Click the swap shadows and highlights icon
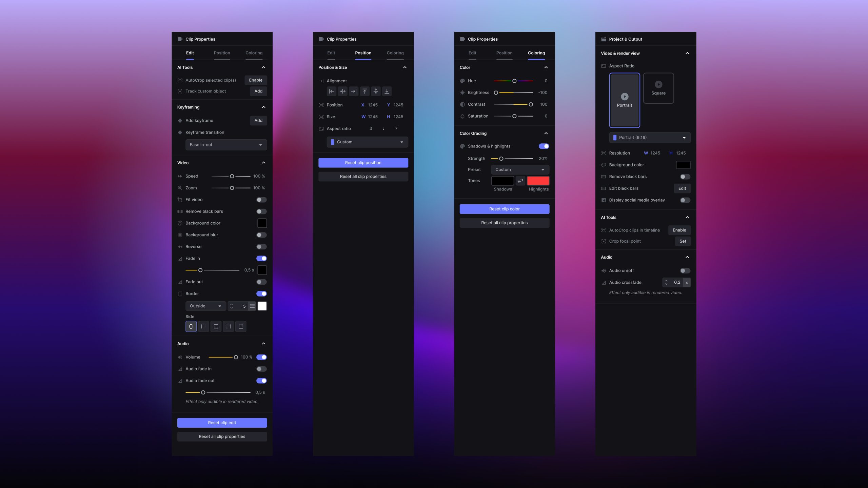This screenshot has width=868, height=488. (520, 181)
